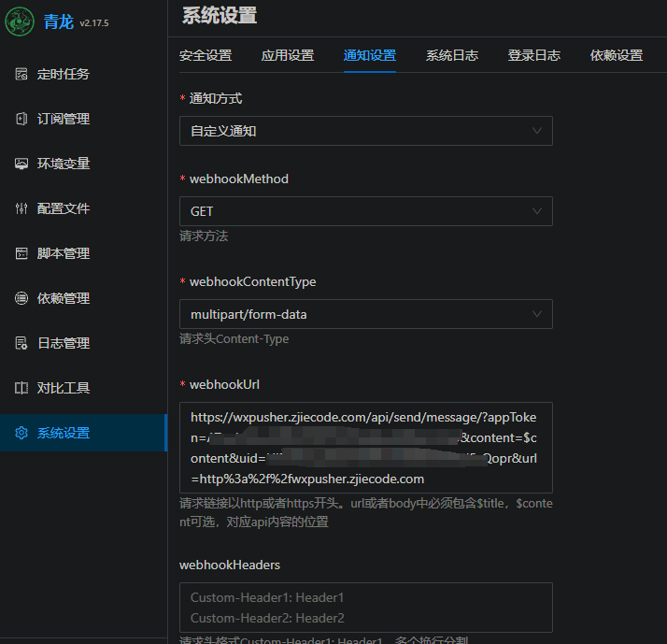The width and height of the screenshot is (667, 644).
Task: Click the 青龙 title text
Action: [58, 21]
